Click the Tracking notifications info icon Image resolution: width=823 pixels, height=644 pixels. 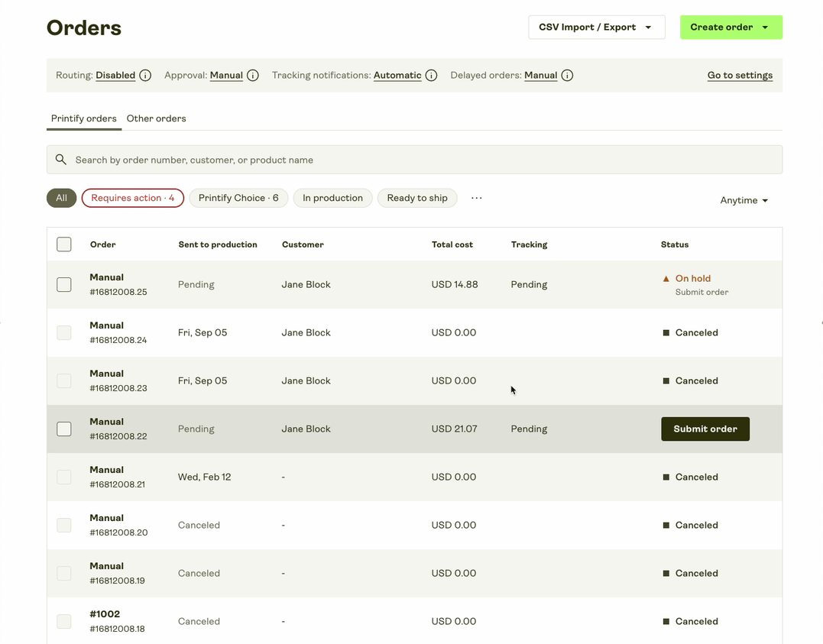pos(431,75)
